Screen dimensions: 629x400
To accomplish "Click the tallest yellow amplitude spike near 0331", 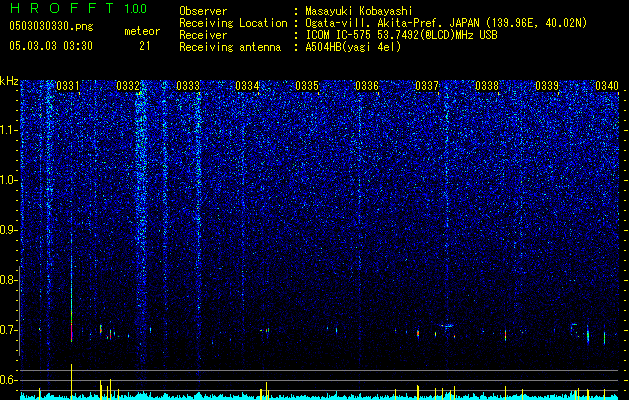I will [71, 382].
